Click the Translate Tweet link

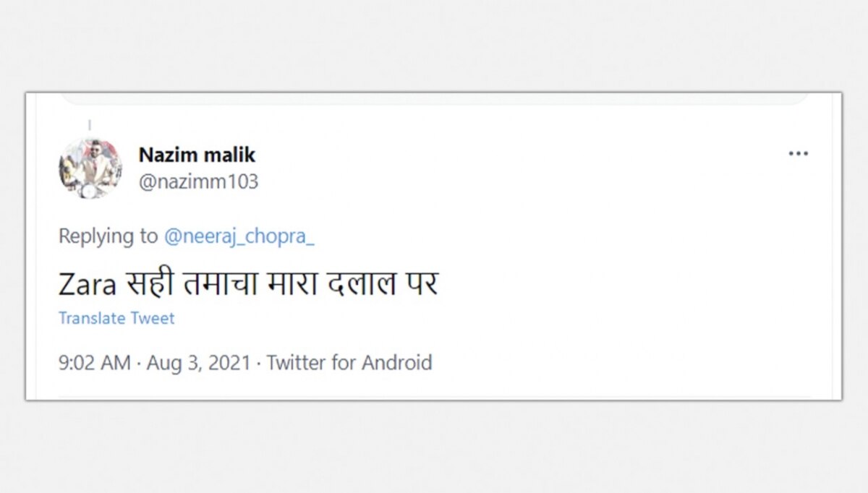click(x=116, y=318)
